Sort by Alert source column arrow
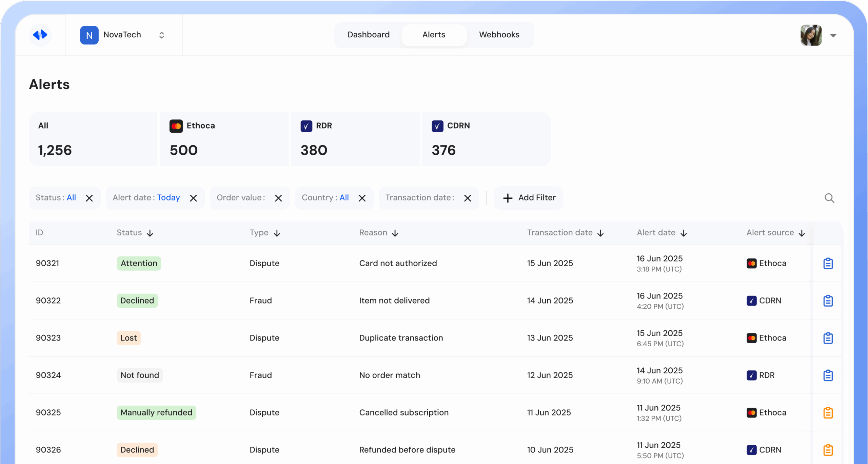The height and width of the screenshot is (464, 868). coord(802,233)
